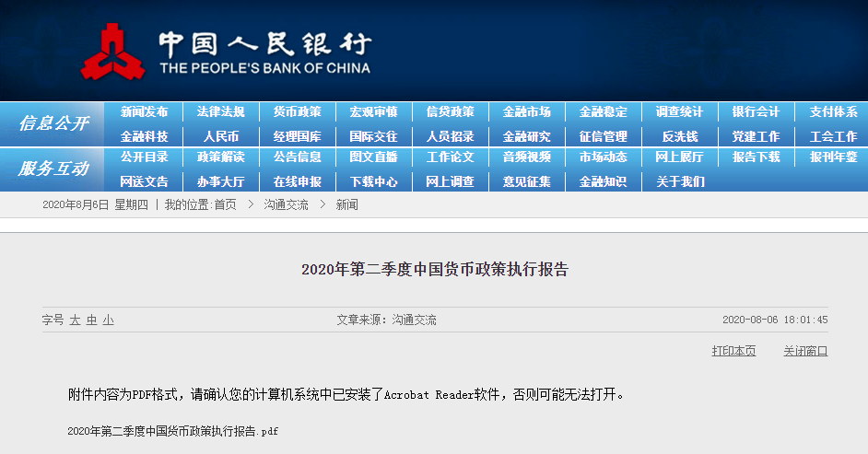
Task: Select 人员招录 navigation item
Action: coord(450,136)
